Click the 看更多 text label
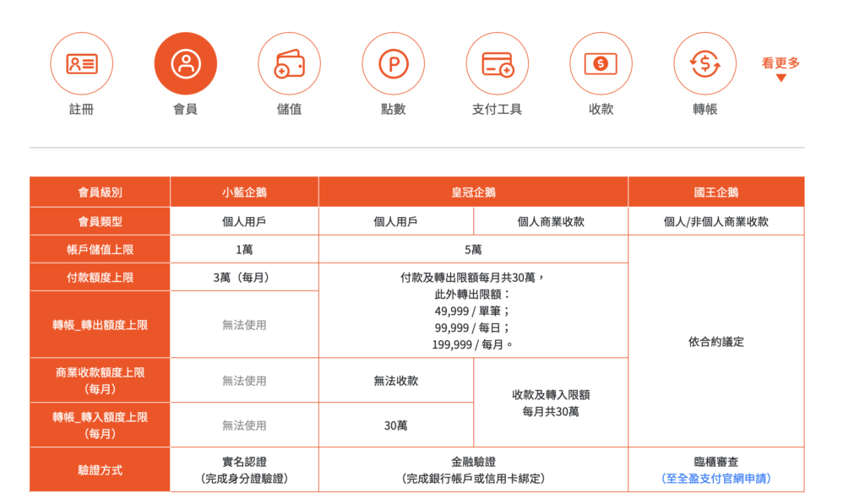The width and height of the screenshot is (865, 504). tap(781, 62)
